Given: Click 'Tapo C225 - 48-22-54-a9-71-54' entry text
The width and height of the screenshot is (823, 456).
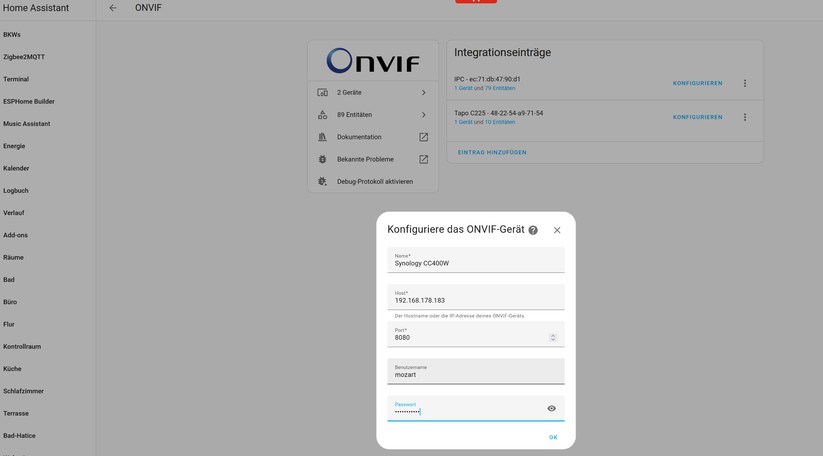Looking at the screenshot, I should pos(499,113).
